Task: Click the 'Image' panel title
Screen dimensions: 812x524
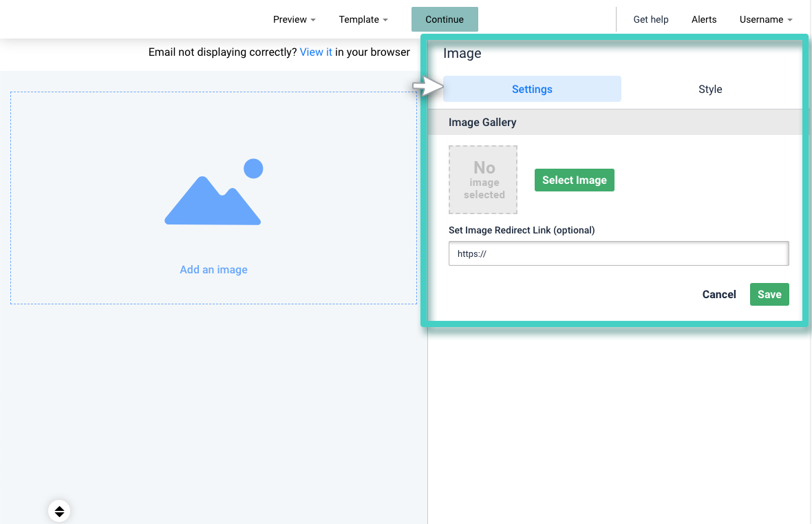Action: coord(462,54)
